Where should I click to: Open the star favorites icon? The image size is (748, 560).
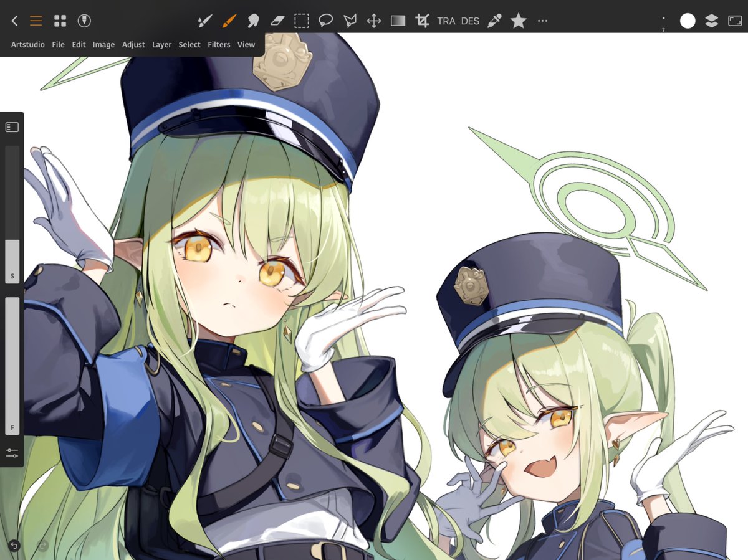(519, 21)
